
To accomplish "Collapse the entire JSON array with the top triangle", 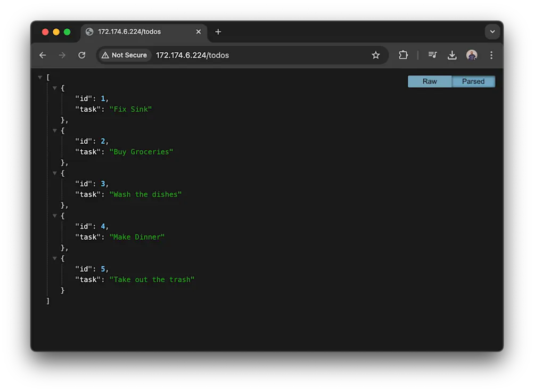I will coord(40,77).
